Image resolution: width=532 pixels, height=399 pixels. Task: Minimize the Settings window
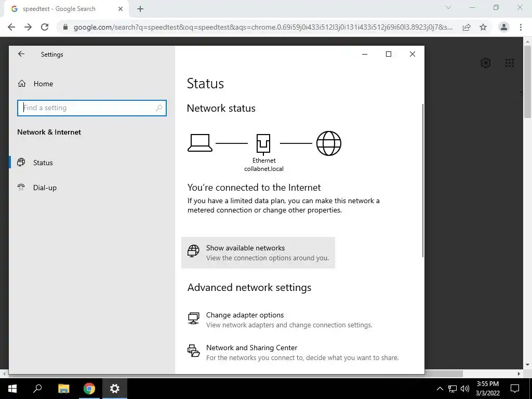coord(365,54)
